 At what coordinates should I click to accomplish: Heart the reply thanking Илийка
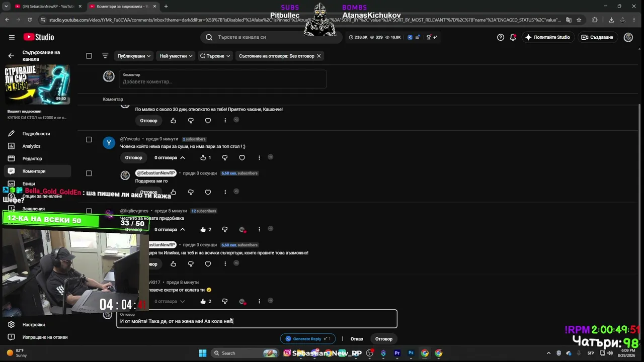click(208, 264)
